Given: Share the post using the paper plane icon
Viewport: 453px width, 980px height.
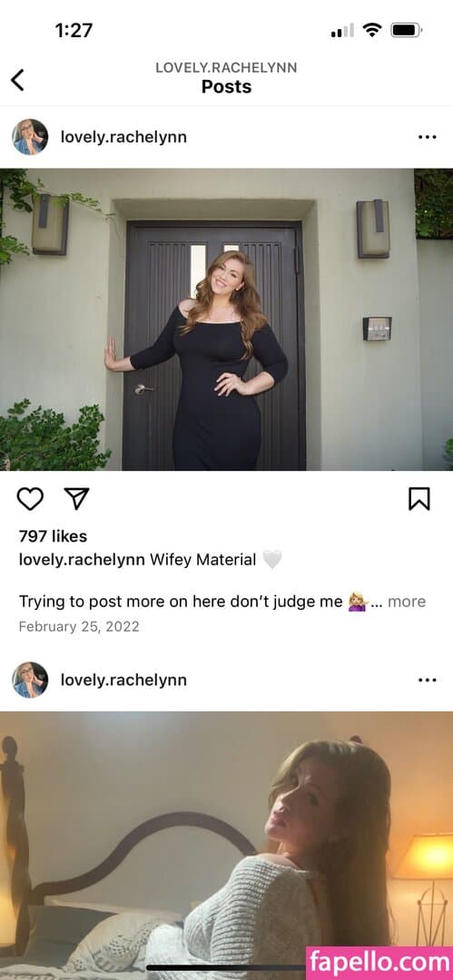Looking at the screenshot, I should point(77,499).
